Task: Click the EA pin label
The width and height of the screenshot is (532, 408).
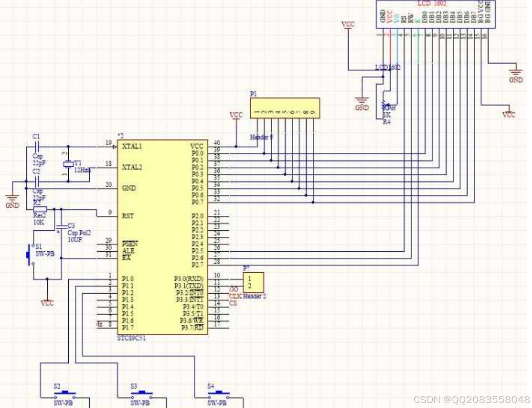Action: pyautogui.click(x=126, y=258)
